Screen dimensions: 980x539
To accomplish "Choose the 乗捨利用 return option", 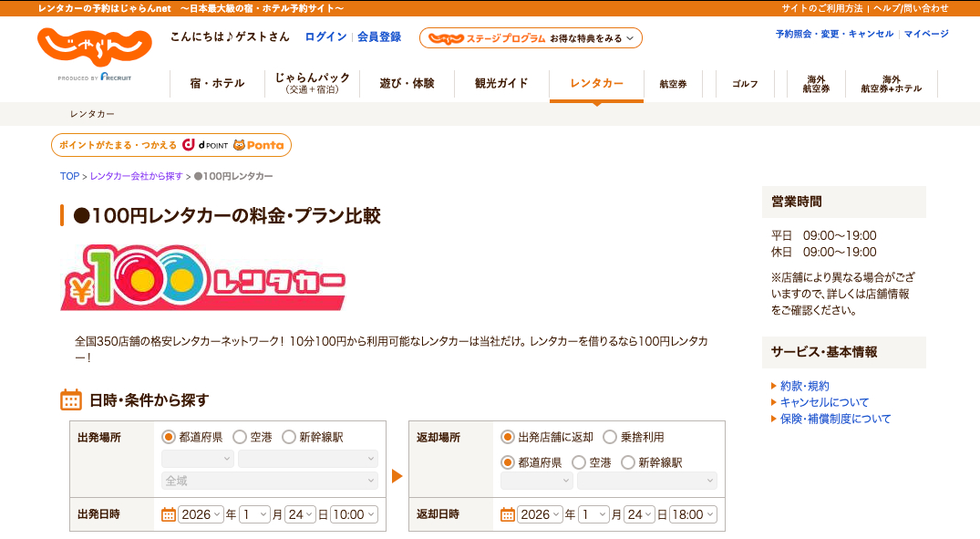I will pos(610,437).
